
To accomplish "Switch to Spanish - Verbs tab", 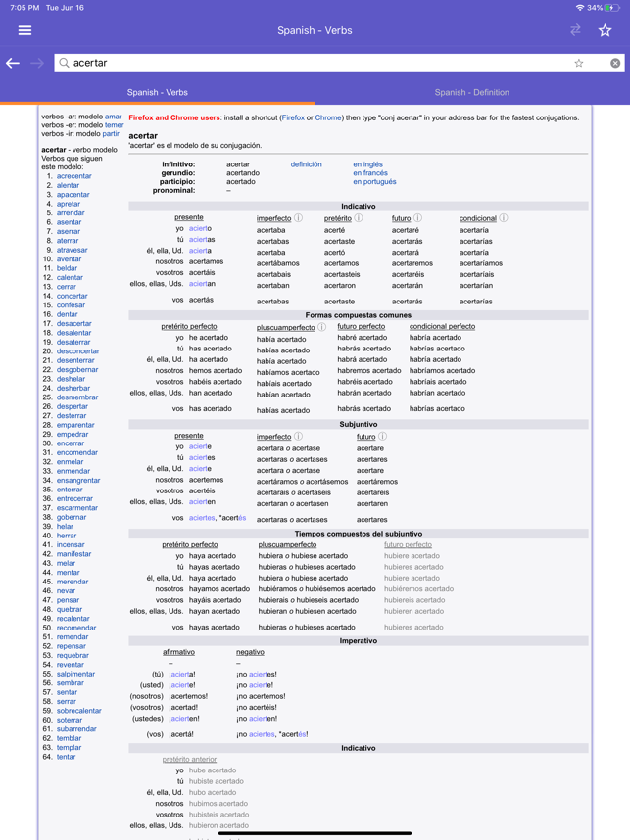I will coord(157,92).
